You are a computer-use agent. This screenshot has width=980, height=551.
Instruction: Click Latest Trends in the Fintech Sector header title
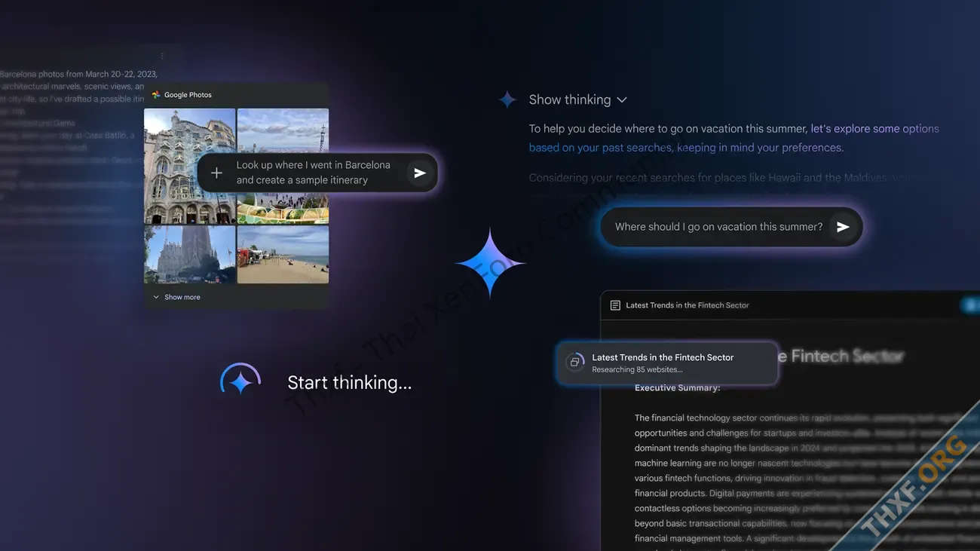click(688, 305)
